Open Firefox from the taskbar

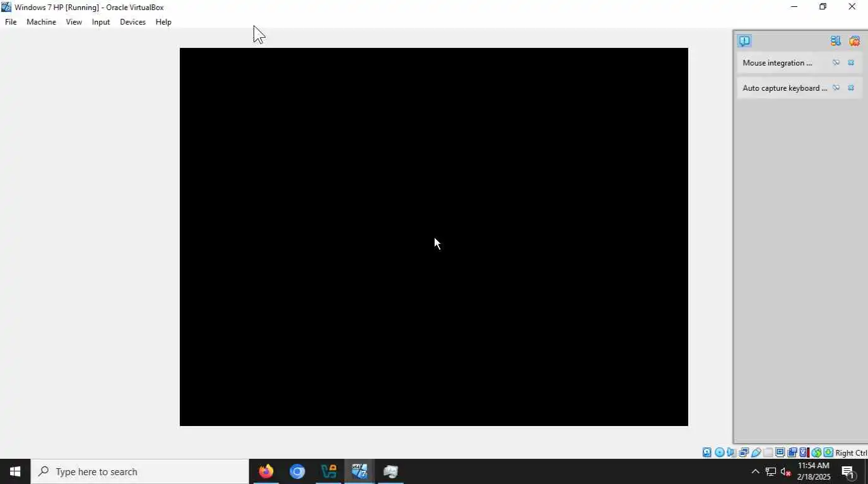coord(266,471)
